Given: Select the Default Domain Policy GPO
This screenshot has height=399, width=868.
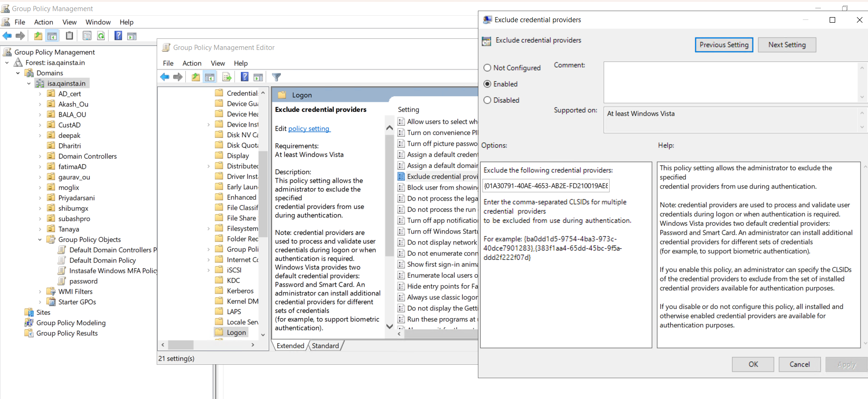Looking at the screenshot, I should (x=103, y=260).
